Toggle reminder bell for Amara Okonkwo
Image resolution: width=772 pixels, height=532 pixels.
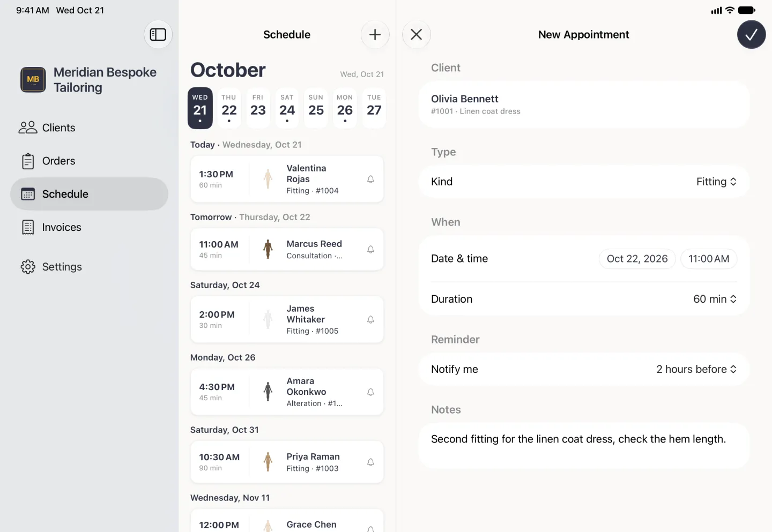(370, 392)
